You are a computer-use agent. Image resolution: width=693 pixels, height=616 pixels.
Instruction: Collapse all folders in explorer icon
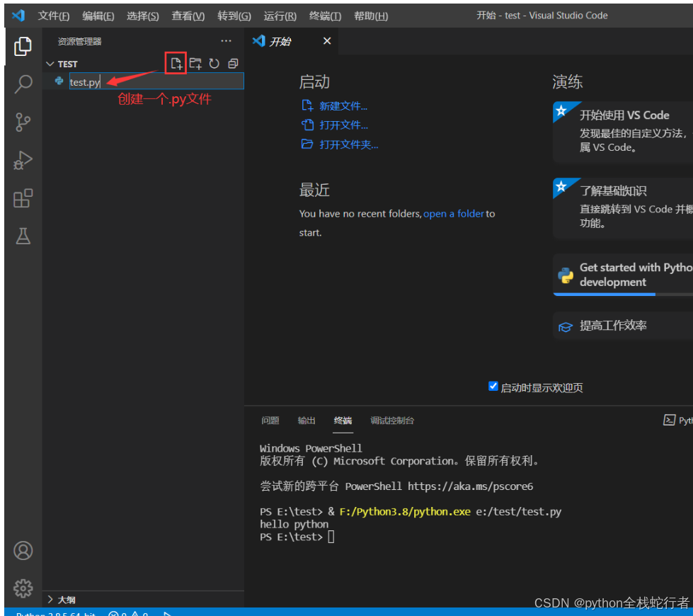[x=234, y=64]
